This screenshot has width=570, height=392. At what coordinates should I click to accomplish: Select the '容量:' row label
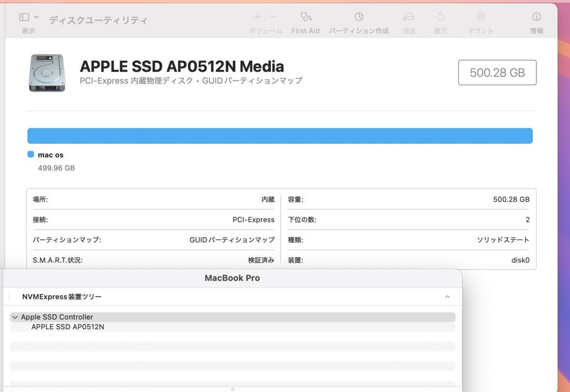(x=295, y=199)
